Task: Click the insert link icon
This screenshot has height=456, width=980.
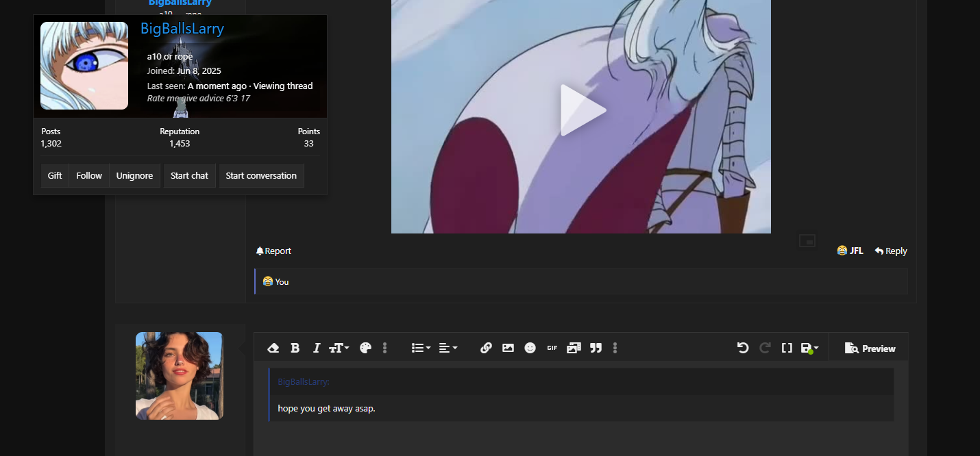Action: (x=486, y=348)
